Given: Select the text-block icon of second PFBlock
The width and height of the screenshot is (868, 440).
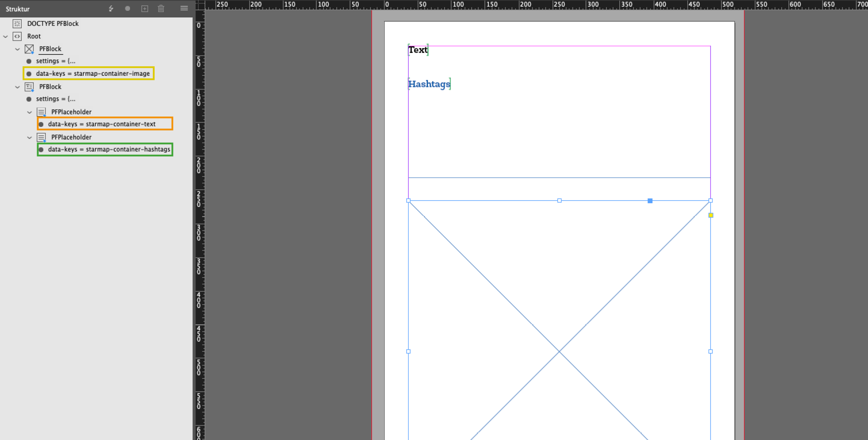Looking at the screenshot, I should point(29,87).
